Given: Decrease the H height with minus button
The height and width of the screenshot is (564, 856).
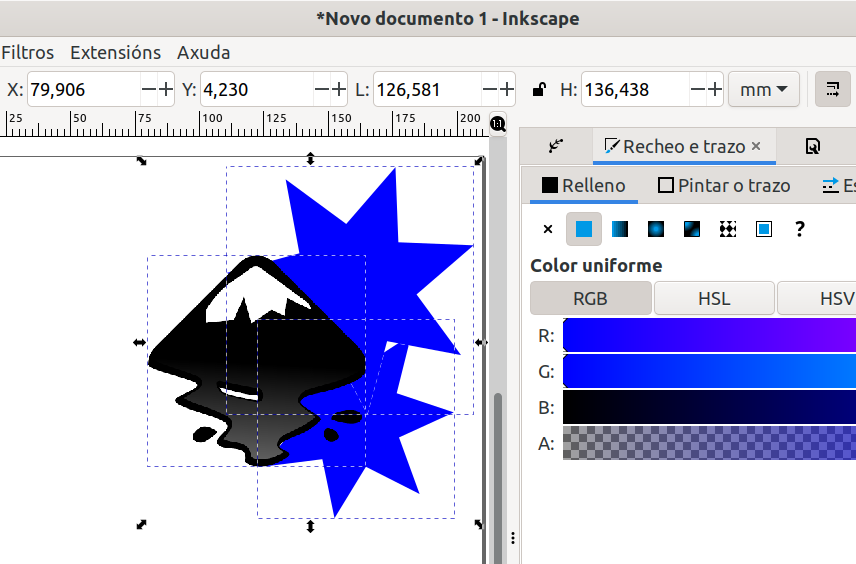Looking at the screenshot, I should [696, 90].
